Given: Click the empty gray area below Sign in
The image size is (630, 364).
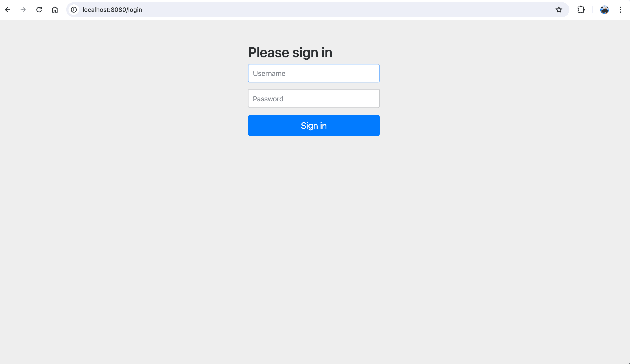Looking at the screenshot, I should pos(314,225).
